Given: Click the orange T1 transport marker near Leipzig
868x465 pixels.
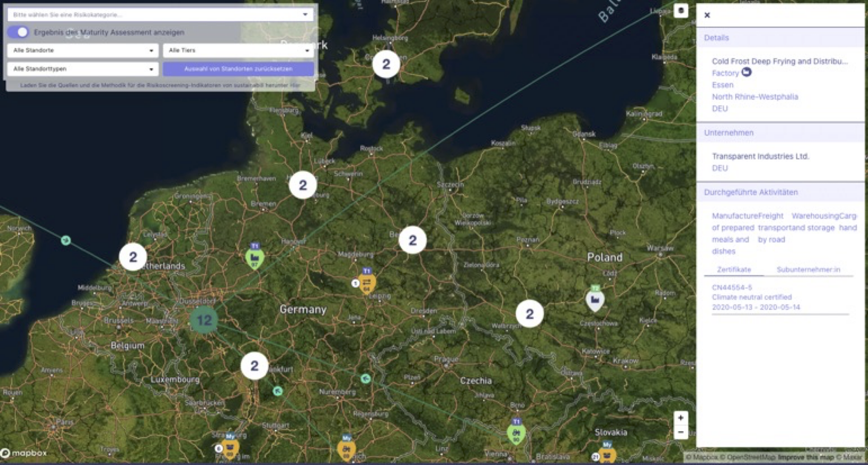Looking at the screenshot, I should (x=367, y=283).
